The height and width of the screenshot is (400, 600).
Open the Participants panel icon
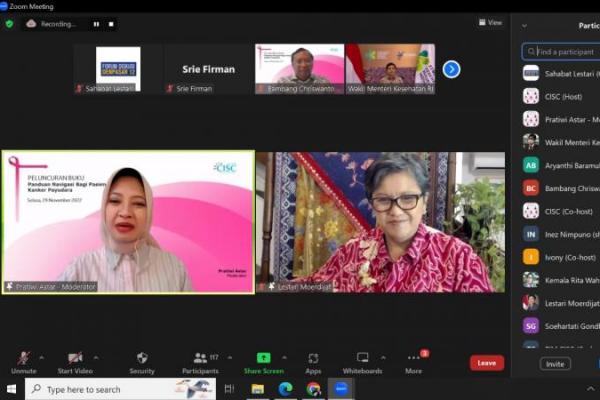(199, 358)
